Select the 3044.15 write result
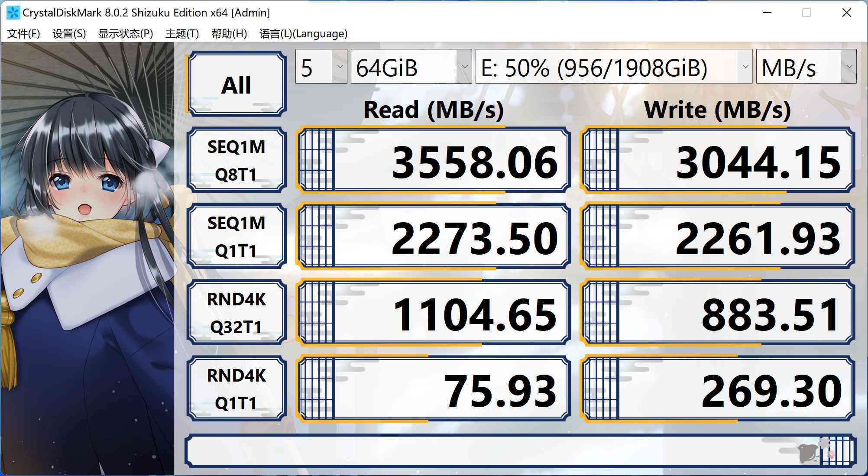 tap(717, 160)
